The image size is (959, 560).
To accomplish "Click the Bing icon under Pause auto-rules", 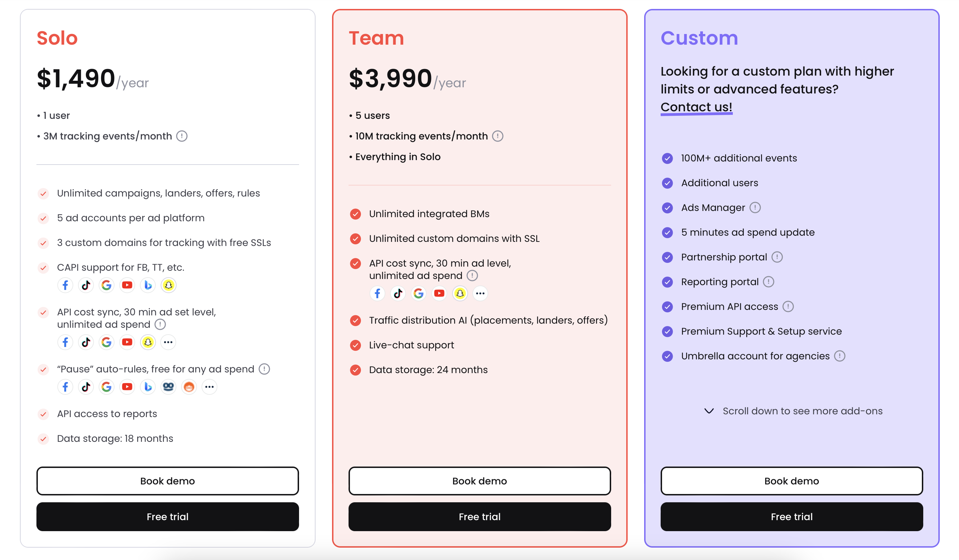I will 148,387.
